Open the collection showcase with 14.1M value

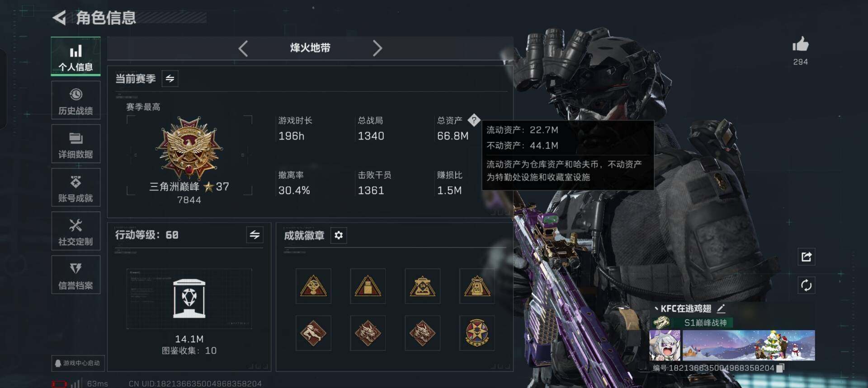point(189,299)
